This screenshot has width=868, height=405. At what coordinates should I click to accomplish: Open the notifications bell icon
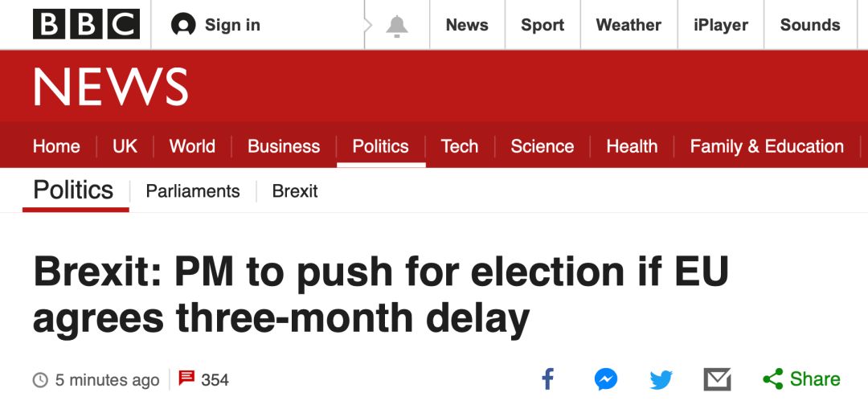click(x=397, y=26)
